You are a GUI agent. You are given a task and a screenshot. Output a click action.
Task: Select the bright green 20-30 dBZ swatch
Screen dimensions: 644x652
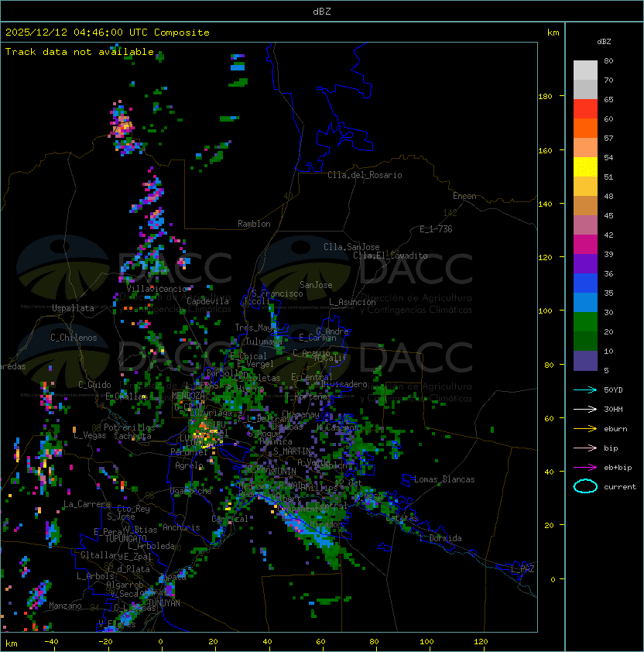585,321
